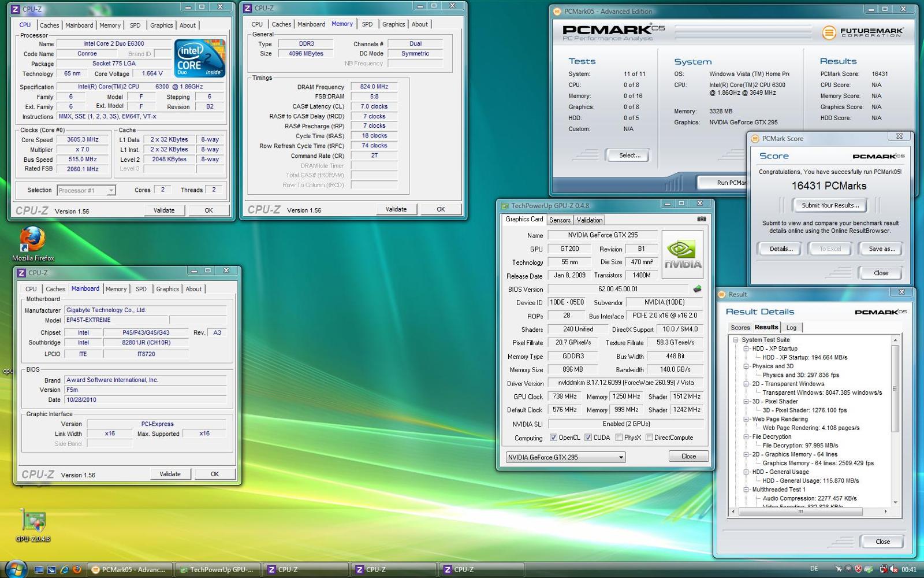The height and width of the screenshot is (578, 924).
Task: Toggle the OpenCL checkbox in GPU-Z
Action: pyautogui.click(x=553, y=438)
